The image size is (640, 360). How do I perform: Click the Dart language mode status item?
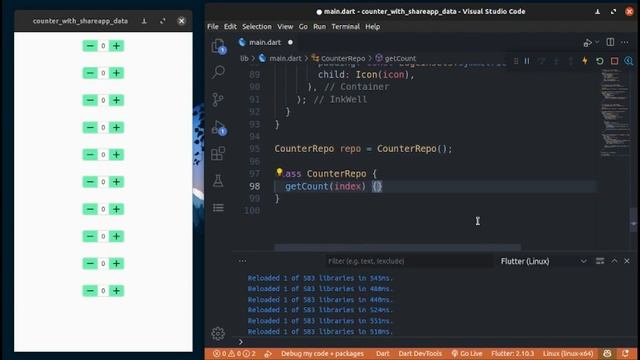(382, 354)
